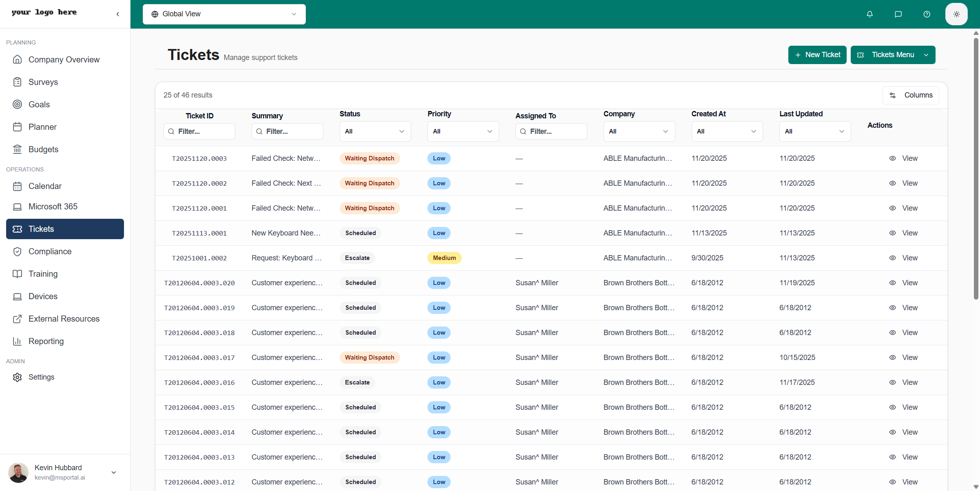Image resolution: width=980 pixels, height=491 pixels.
Task: Open the chat messages icon
Action: pyautogui.click(x=898, y=14)
